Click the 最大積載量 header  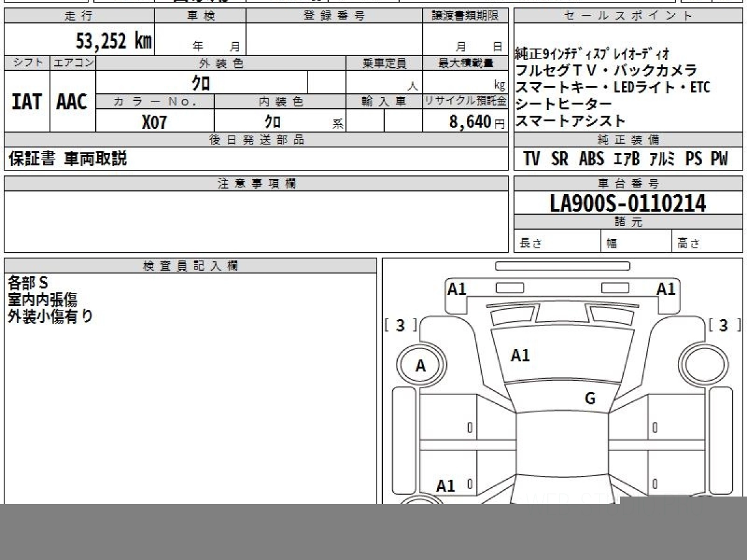466,63
